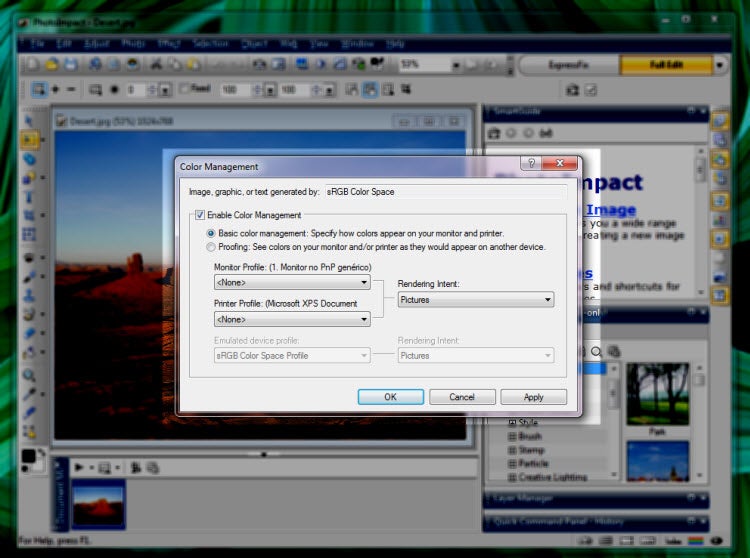Click the binoculars icon in the SmartGuide panel
The height and width of the screenshot is (558, 750).
tap(546, 133)
